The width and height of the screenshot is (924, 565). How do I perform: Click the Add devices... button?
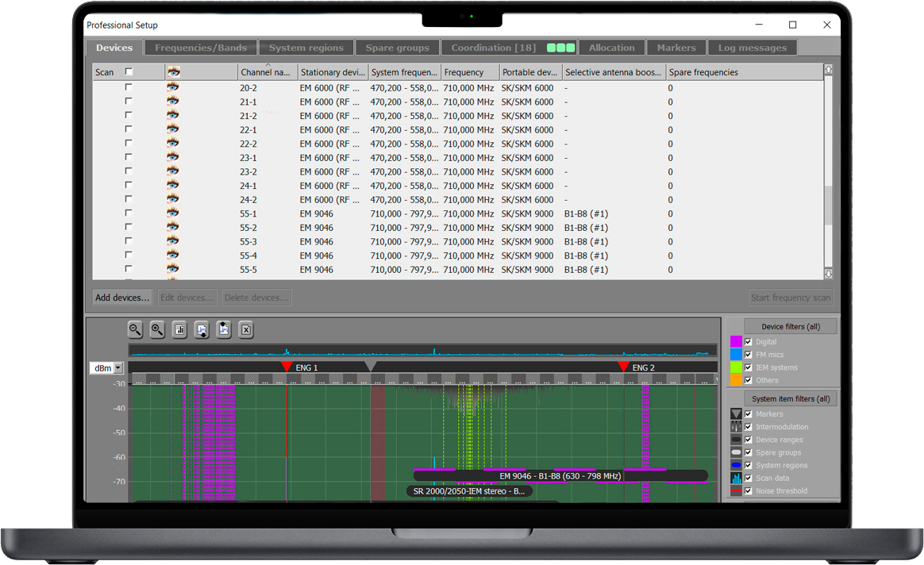pyautogui.click(x=122, y=298)
